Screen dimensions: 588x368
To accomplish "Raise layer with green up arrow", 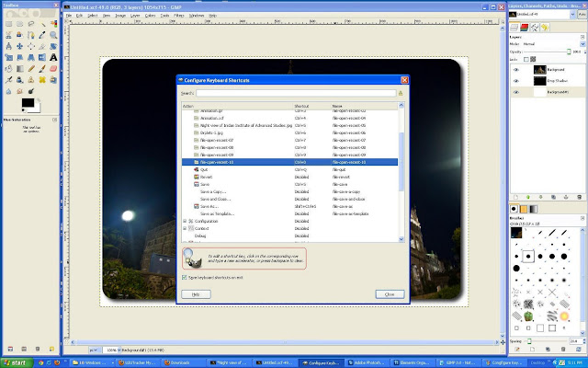I will (528, 197).
